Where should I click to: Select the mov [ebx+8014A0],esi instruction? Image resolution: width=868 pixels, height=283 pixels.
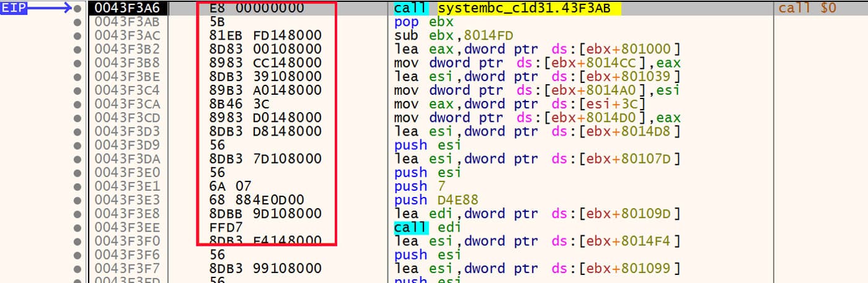pos(538,90)
